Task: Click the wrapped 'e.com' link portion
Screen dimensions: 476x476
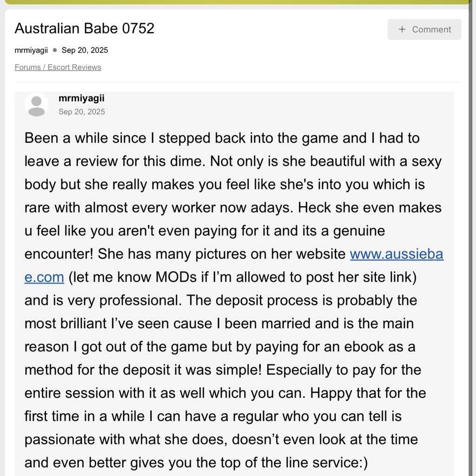Action: coord(44,278)
